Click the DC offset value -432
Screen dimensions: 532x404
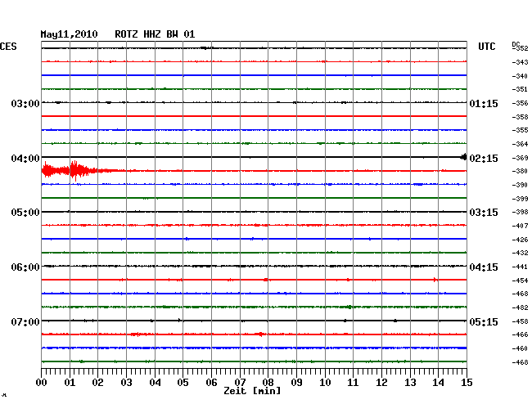520,253
